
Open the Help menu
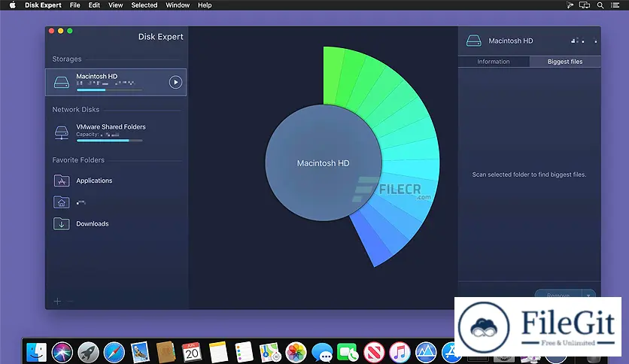pos(205,5)
